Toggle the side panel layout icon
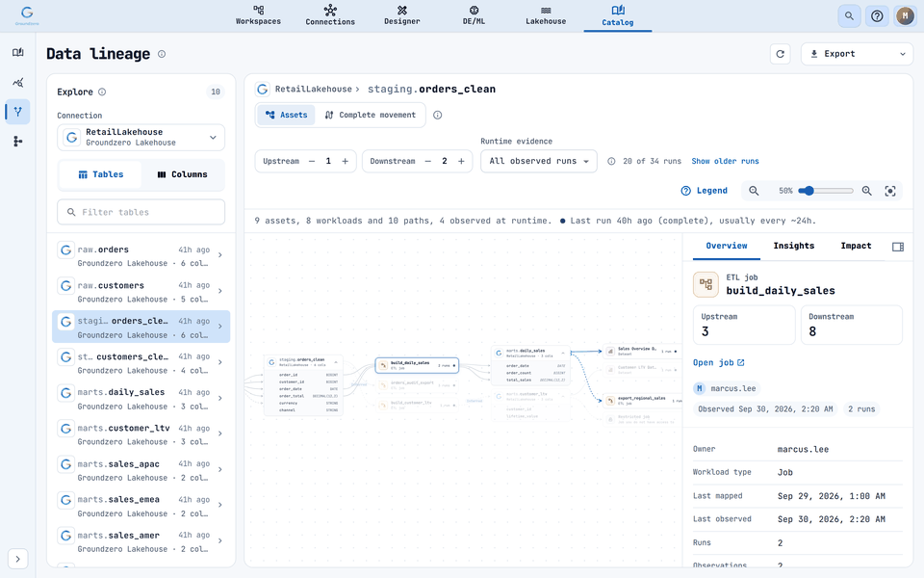Viewport: 924px width, 578px height. click(x=897, y=247)
